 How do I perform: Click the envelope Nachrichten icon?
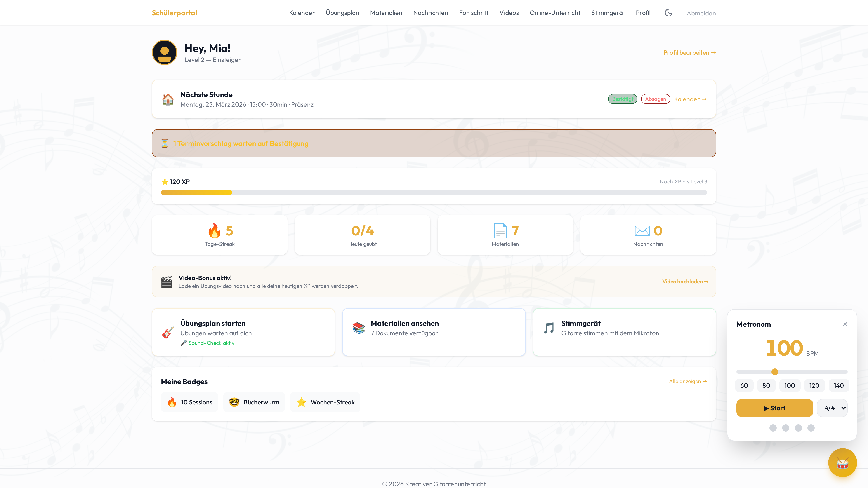click(x=642, y=231)
